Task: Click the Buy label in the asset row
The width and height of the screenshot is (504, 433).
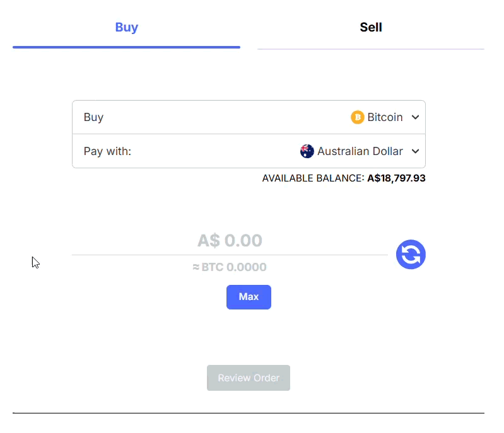Action: tap(93, 117)
